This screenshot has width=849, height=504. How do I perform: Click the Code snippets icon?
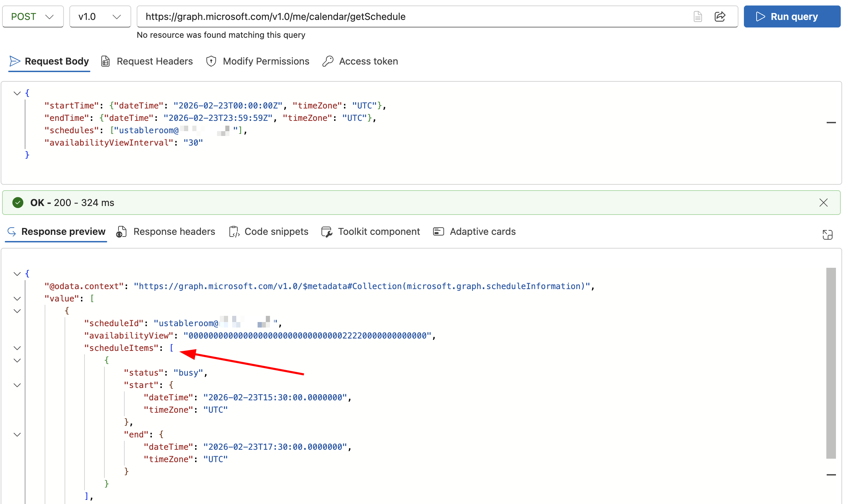(234, 232)
